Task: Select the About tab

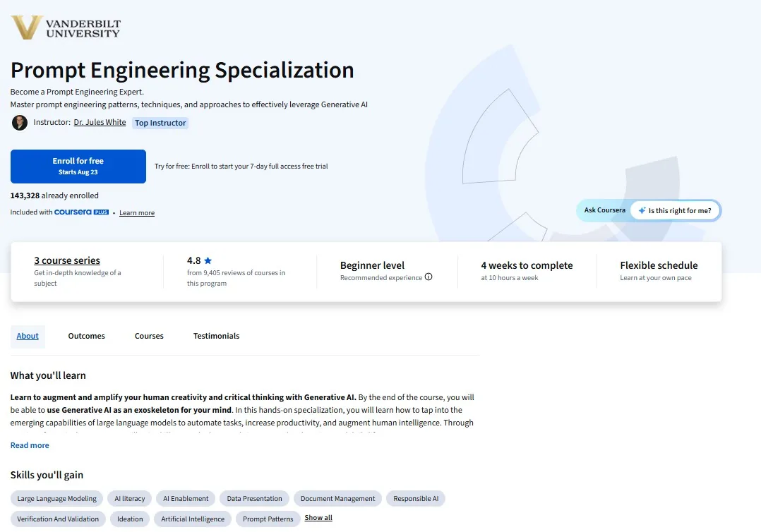Action: coord(28,336)
